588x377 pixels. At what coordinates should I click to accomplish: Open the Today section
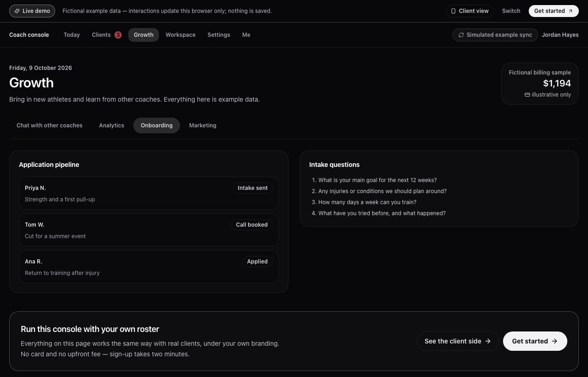click(72, 35)
